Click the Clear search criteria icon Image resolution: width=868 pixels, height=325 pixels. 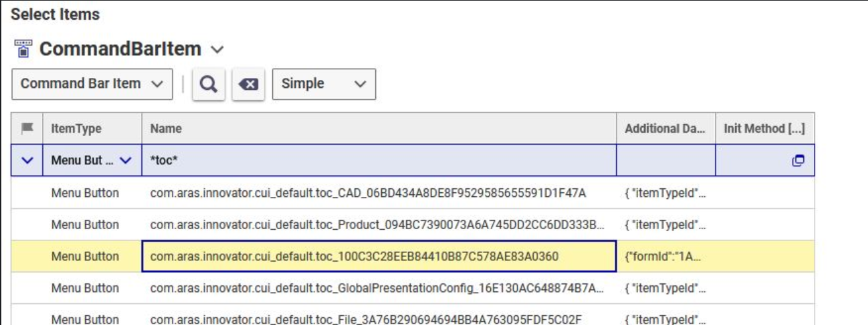pyautogui.click(x=248, y=85)
